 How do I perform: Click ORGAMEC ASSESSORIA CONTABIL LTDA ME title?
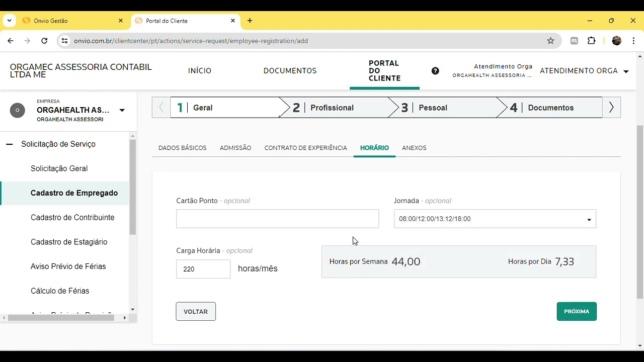pos(80,71)
